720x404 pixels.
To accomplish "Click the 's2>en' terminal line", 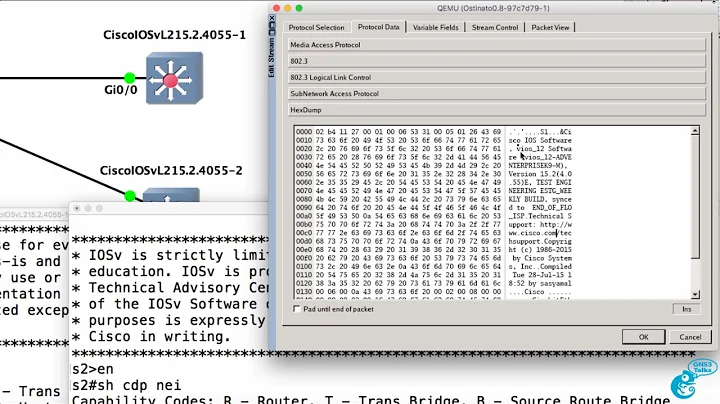I will pos(92,369).
